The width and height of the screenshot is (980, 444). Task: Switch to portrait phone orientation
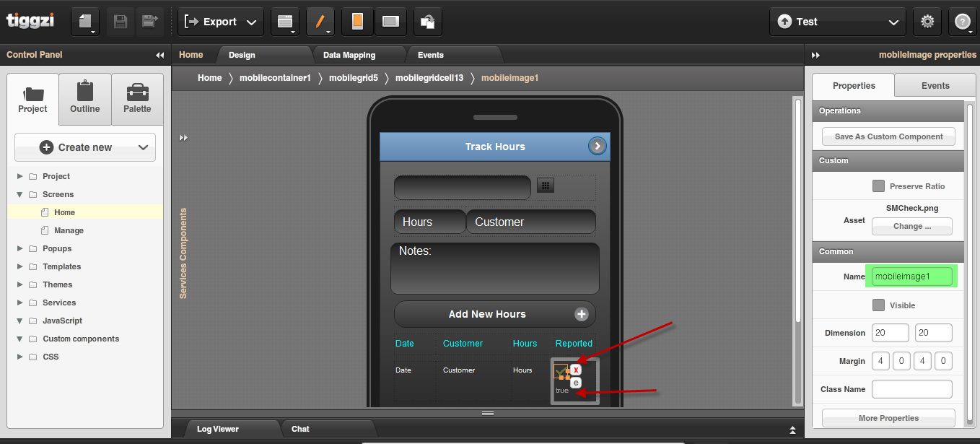(x=356, y=22)
